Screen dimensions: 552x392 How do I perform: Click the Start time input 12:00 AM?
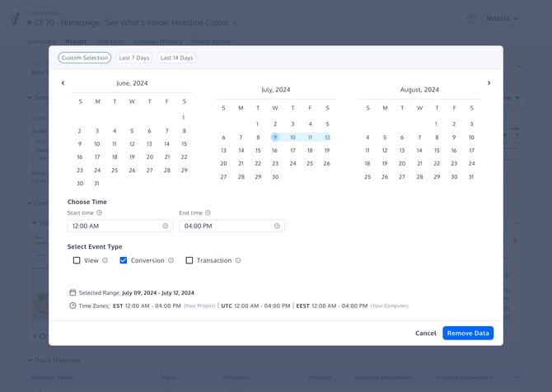click(x=120, y=226)
